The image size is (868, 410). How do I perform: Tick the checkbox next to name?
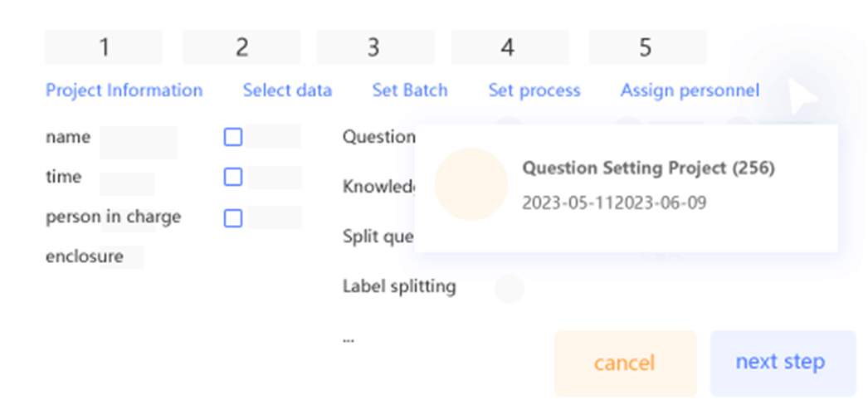pyautogui.click(x=233, y=137)
